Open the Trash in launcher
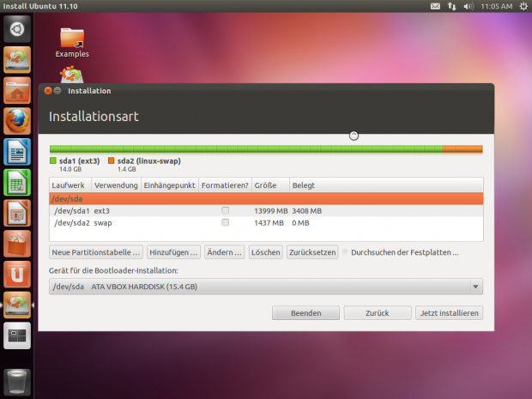Screen dimensions: 532x399 [x=17, y=383]
